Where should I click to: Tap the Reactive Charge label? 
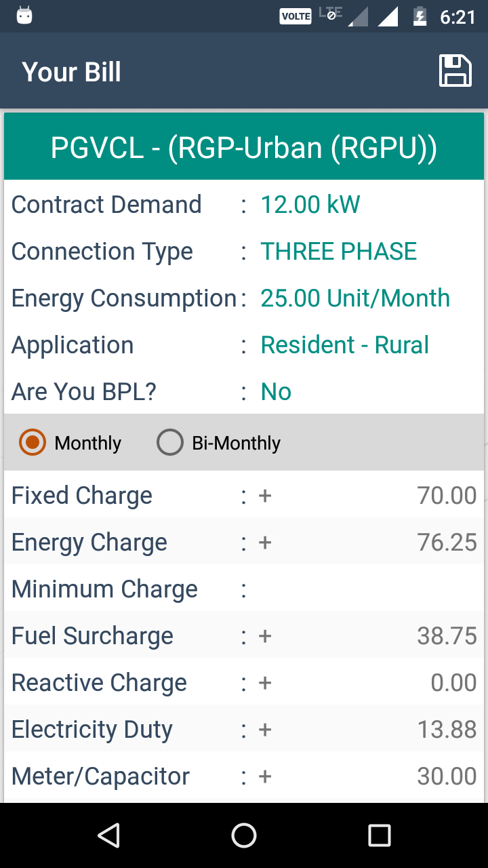(x=99, y=683)
